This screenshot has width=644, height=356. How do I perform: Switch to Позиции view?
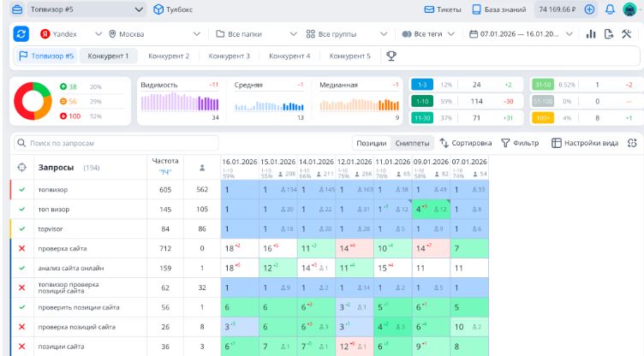tap(372, 143)
